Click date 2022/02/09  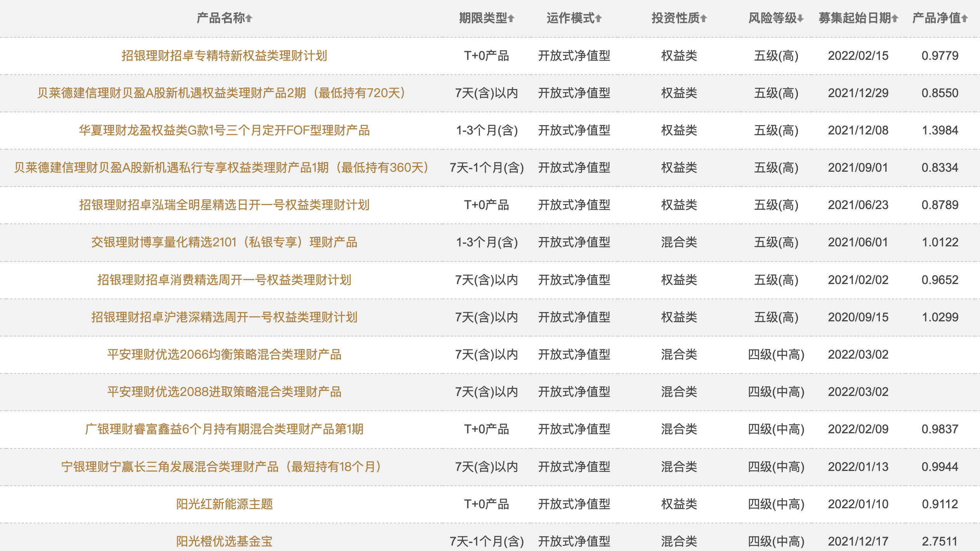(x=858, y=429)
